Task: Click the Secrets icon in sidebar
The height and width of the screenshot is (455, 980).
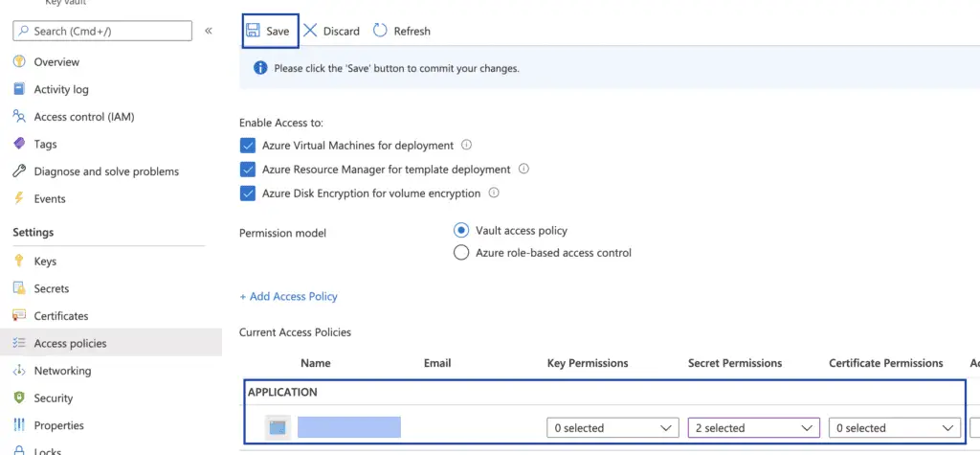Action: pyautogui.click(x=19, y=288)
